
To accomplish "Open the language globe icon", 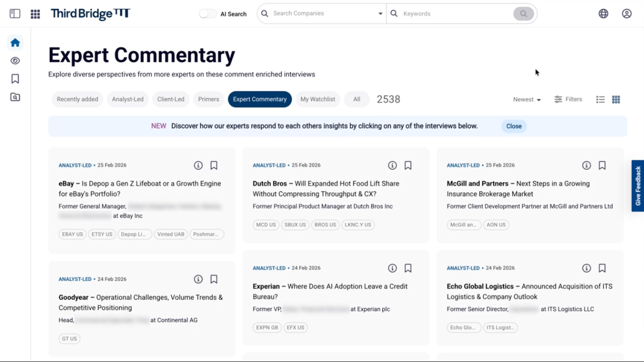I will coord(603,13).
